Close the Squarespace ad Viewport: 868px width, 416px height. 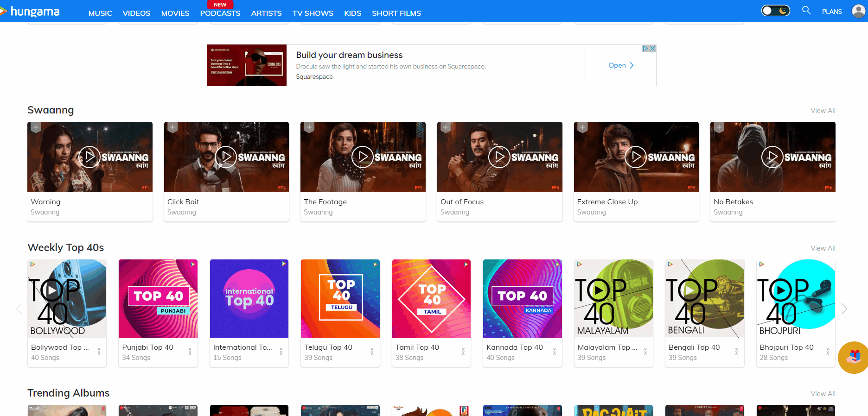click(x=652, y=49)
